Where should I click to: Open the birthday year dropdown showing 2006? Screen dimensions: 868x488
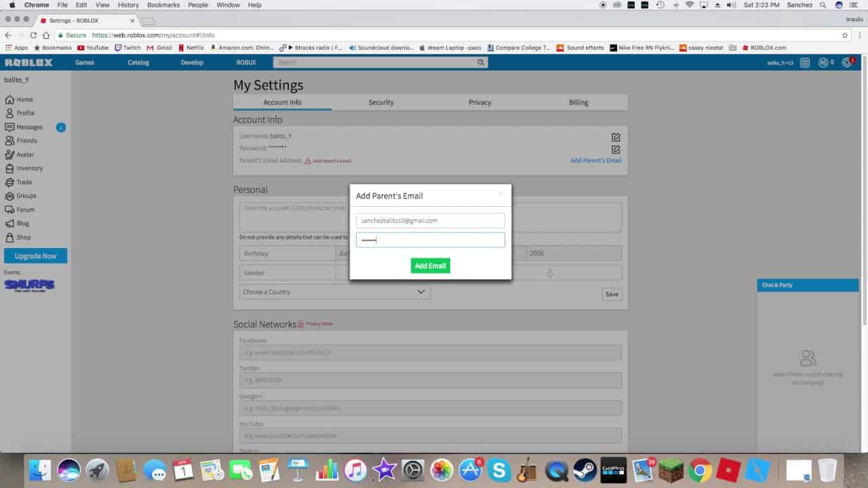click(x=574, y=253)
